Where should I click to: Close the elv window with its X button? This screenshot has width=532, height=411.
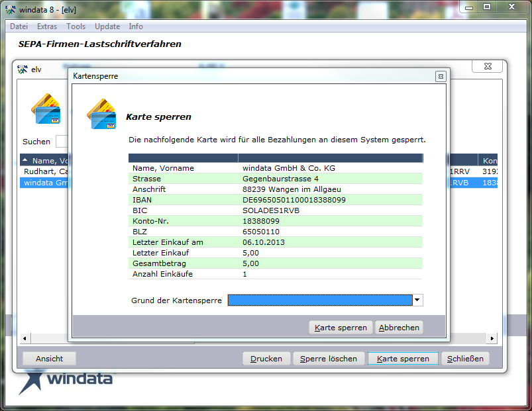coord(488,66)
